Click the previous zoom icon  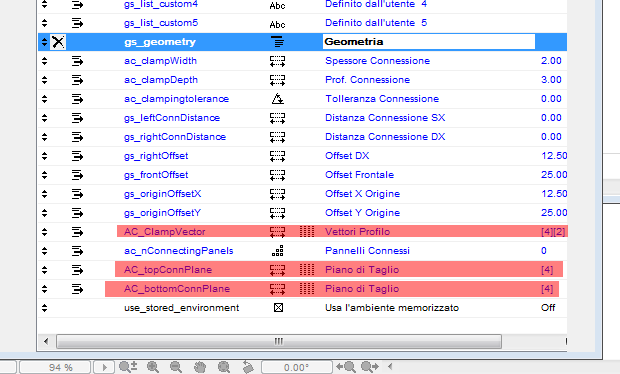tap(346, 367)
